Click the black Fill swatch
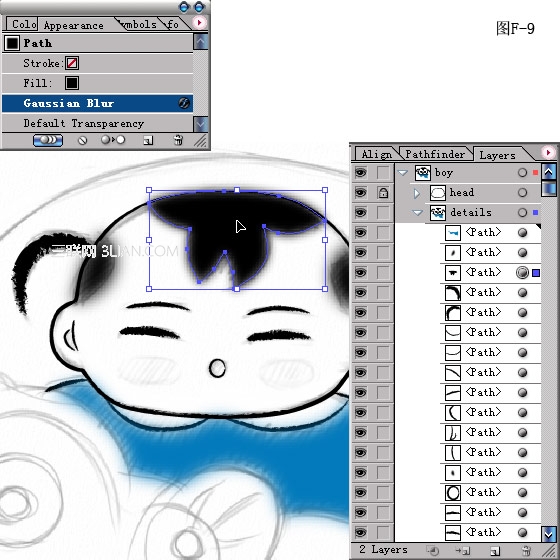 [x=72, y=83]
